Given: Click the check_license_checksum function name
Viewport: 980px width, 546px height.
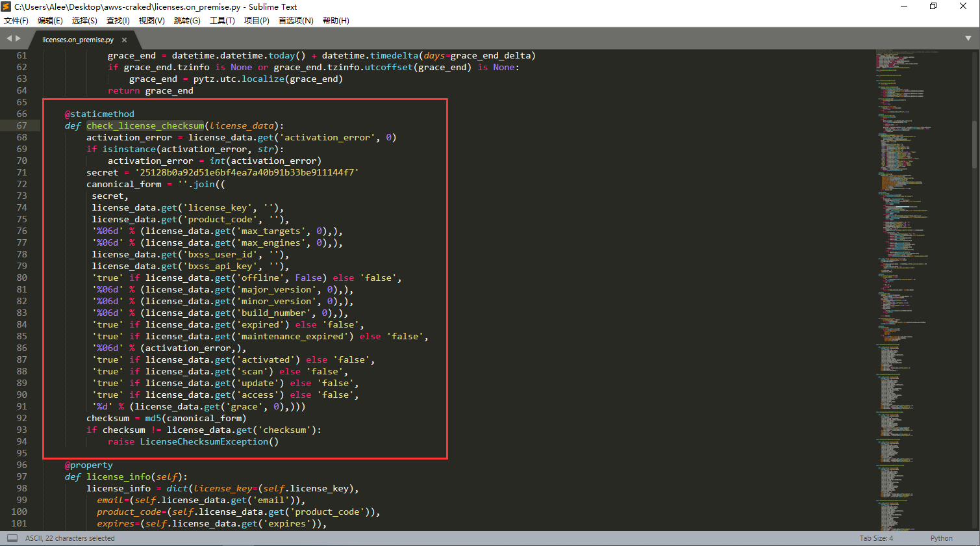Looking at the screenshot, I should point(145,125).
